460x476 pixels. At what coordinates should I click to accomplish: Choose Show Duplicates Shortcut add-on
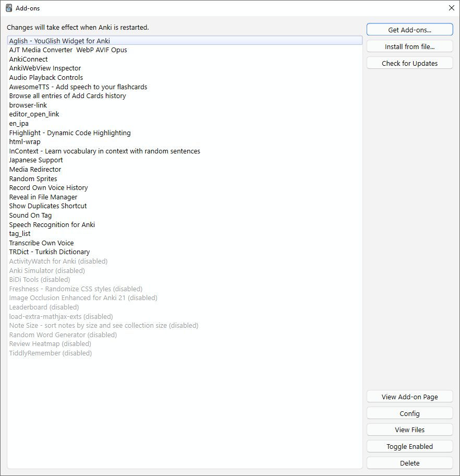click(x=185, y=206)
